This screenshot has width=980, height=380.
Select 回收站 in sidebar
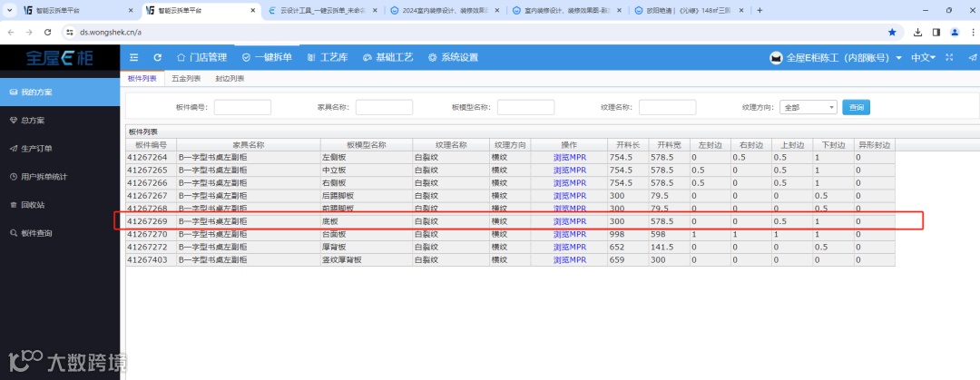(60, 205)
